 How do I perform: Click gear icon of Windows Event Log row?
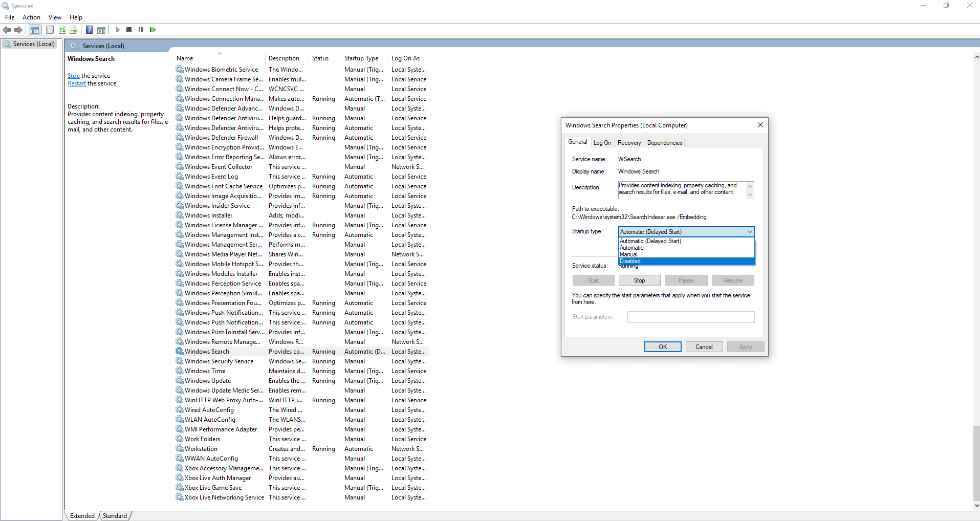coord(179,176)
